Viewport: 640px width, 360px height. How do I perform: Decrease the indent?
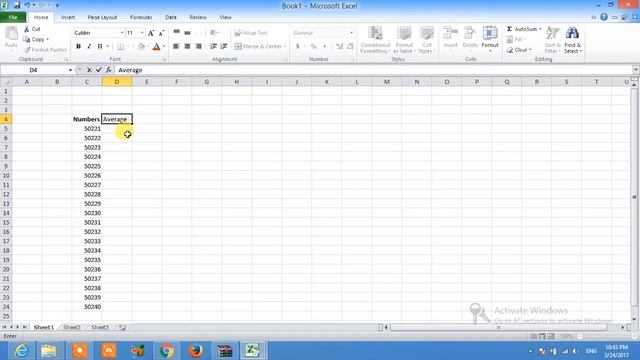tap(213, 46)
